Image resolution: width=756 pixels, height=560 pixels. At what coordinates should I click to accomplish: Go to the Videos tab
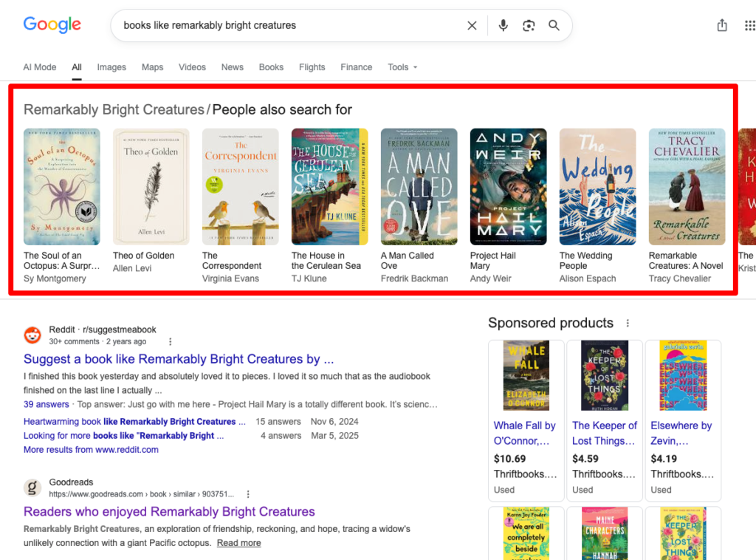192,67
